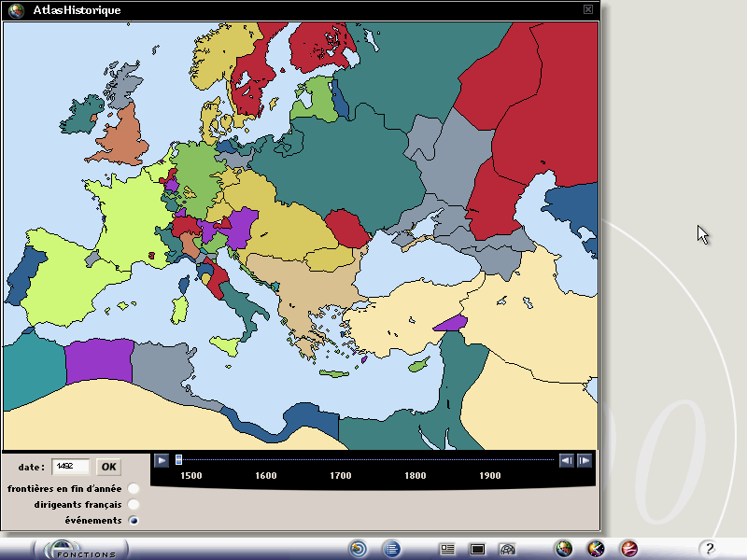The height and width of the screenshot is (560, 747).
Task: Click the AtlasHistorique globe icon in title bar
Action: coord(17,10)
